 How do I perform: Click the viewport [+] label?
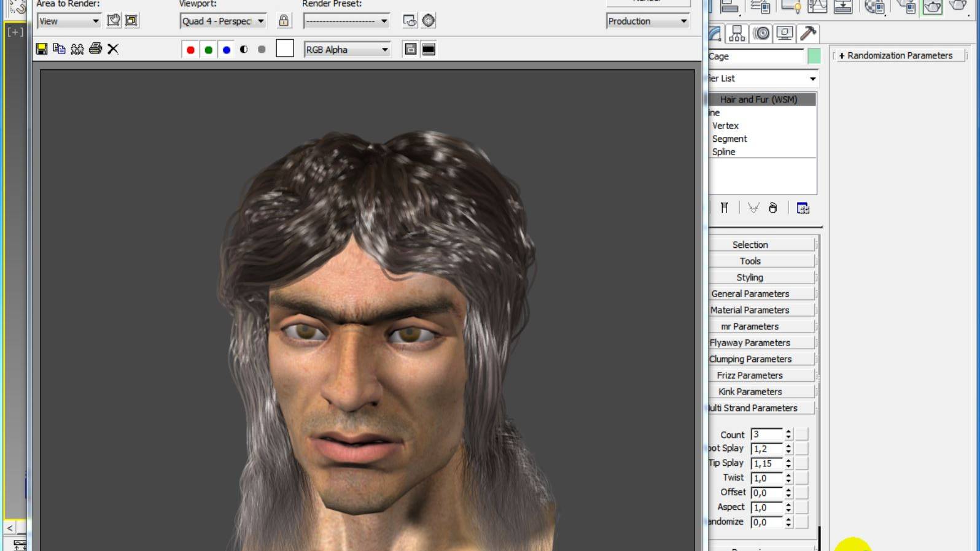tap(15, 32)
